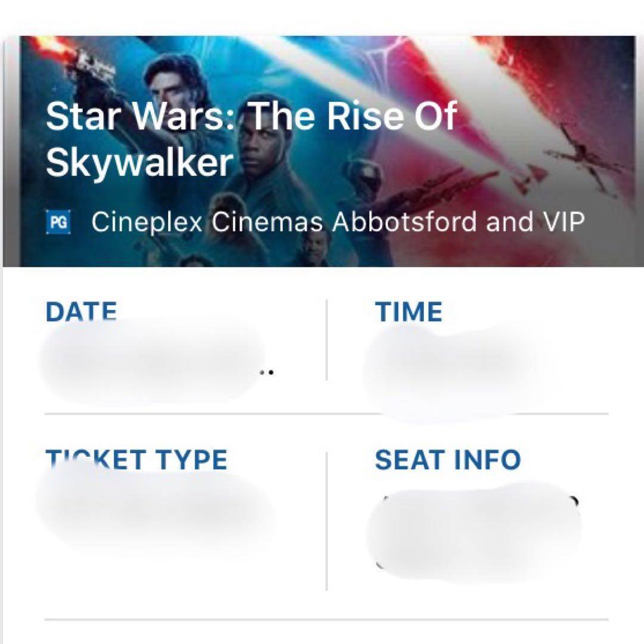Click the blurred ticket type value

click(152, 507)
